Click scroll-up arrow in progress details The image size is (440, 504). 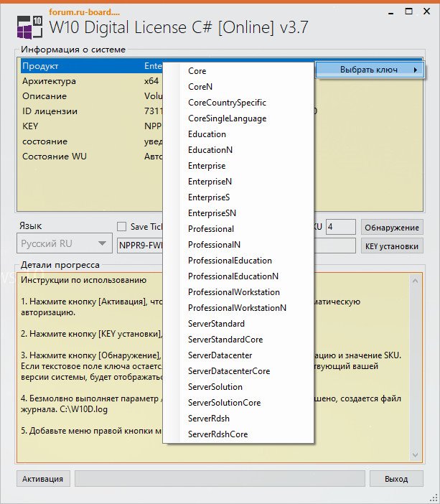415,281
